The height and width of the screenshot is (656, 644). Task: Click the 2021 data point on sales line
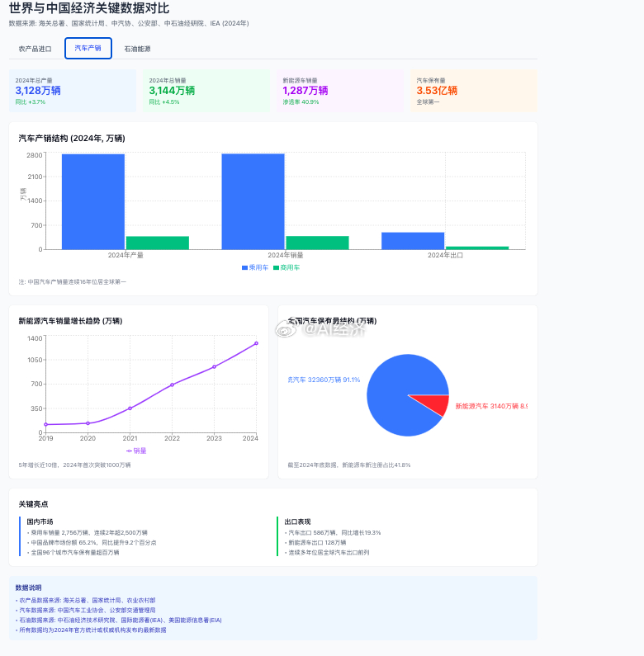pyautogui.click(x=130, y=408)
